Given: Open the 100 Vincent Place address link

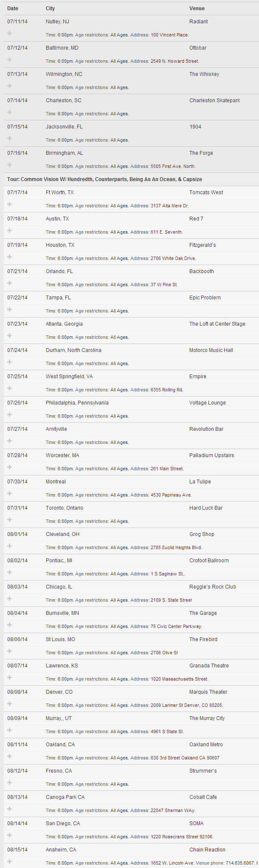Looking at the screenshot, I should click(169, 35).
